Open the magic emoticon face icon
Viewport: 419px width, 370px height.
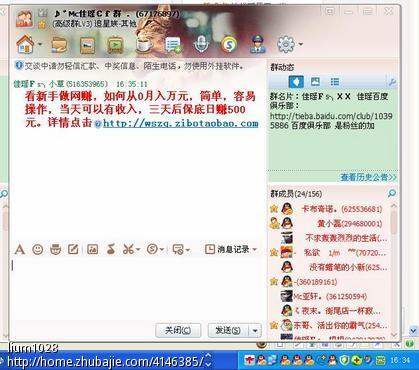pos(55,249)
